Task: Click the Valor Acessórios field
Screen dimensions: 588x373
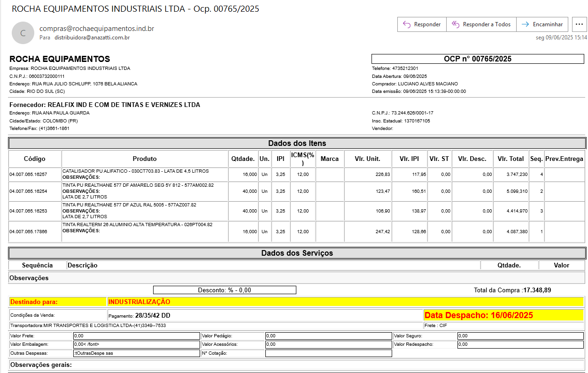Action: pyautogui.click(x=328, y=344)
